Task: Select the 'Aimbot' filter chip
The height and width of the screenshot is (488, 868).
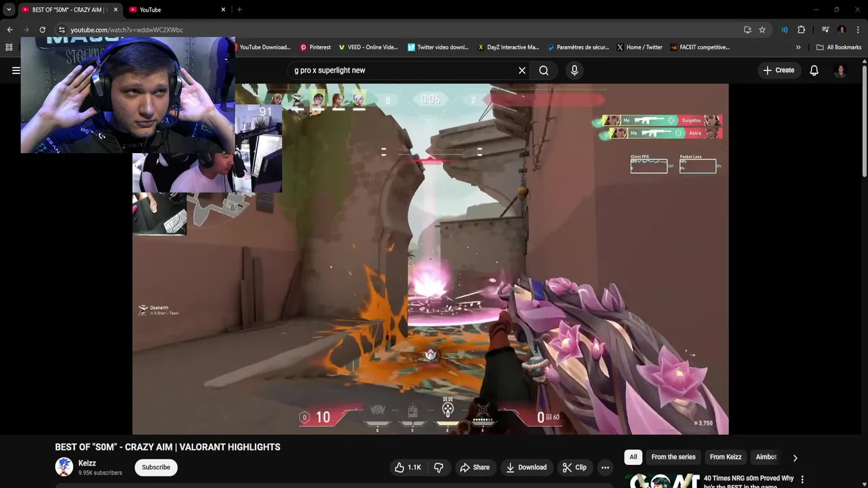Action: point(766,457)
